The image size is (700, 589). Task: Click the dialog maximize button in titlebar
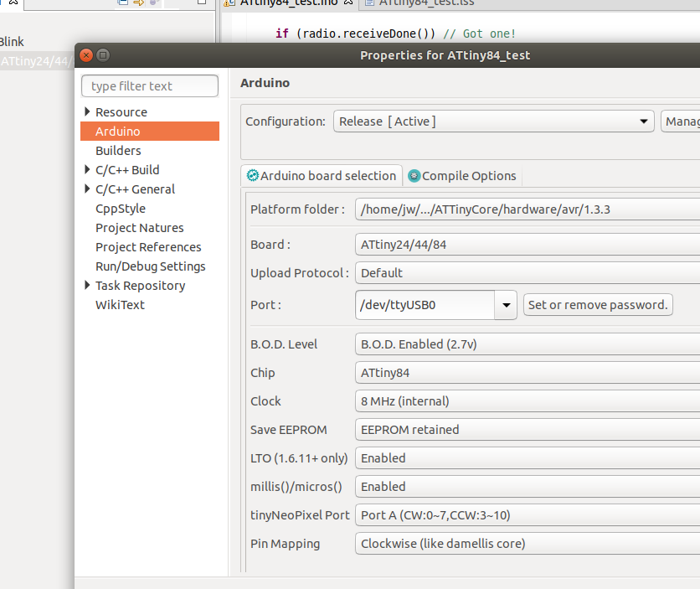(103, 55)
